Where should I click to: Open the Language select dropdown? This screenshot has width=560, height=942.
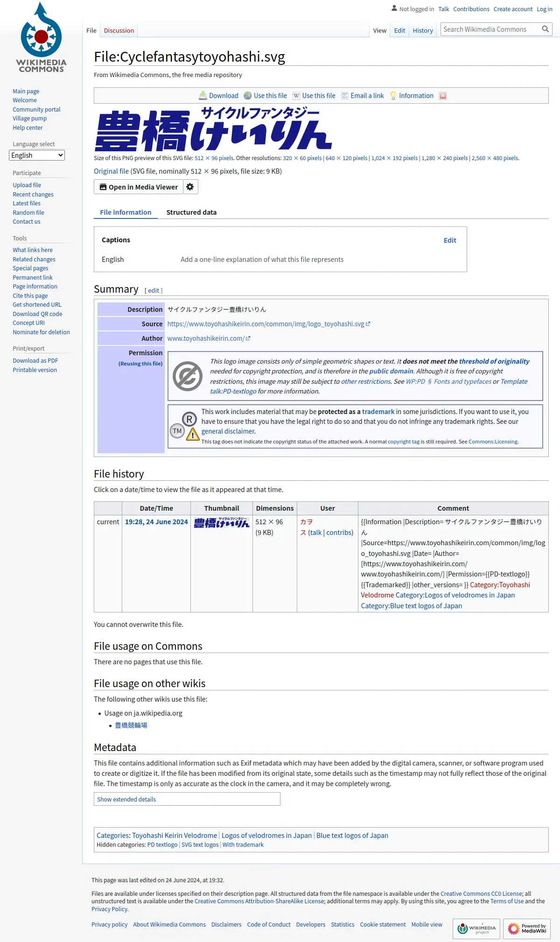pyautogui.click(x=37, y=155)
